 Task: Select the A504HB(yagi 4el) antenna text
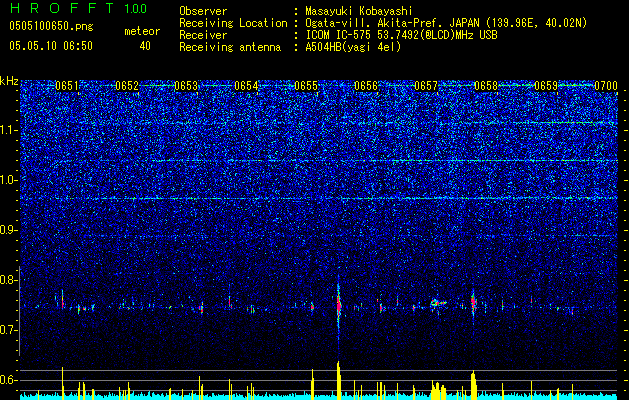pos(353,47)
